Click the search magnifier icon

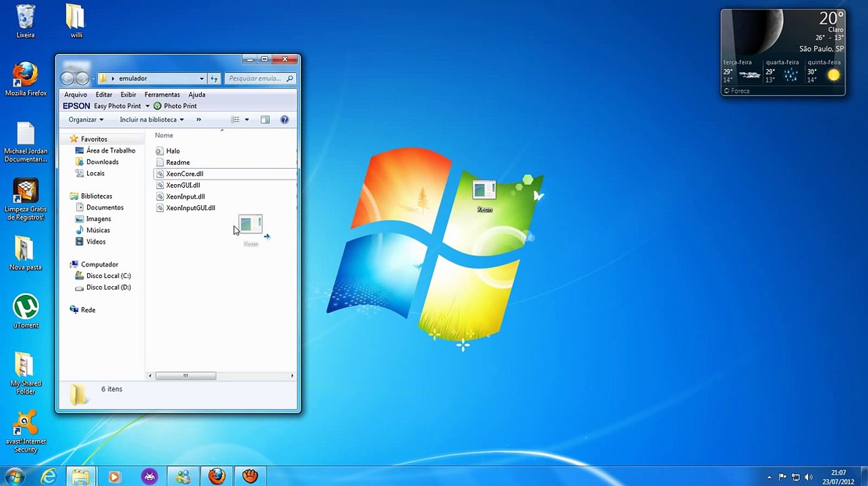click(289, 78)
